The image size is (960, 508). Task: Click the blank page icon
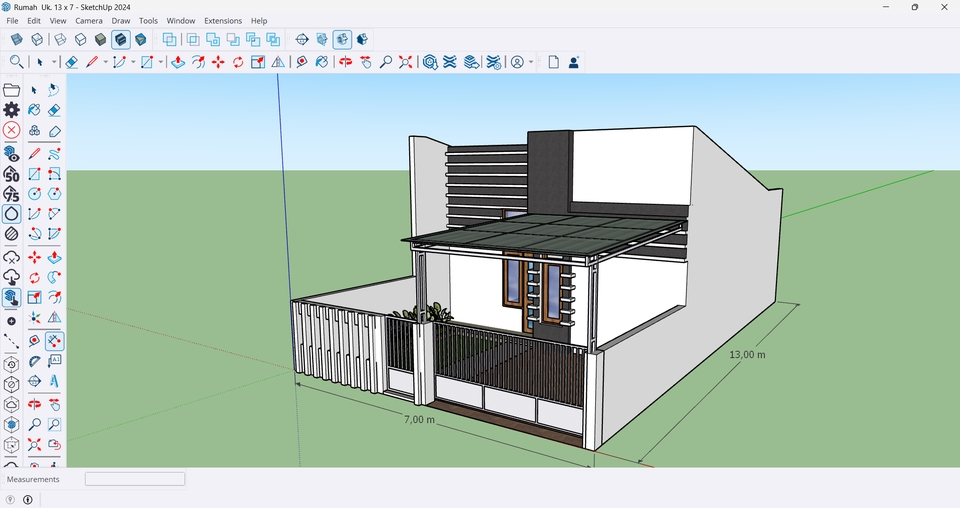pyautogui.click(x=553, y=62)
